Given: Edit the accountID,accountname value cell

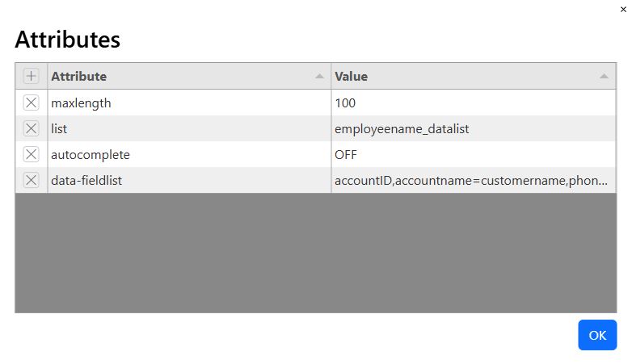Looking at the screenshot, I should pyautogui.click(x=473, y=180).
